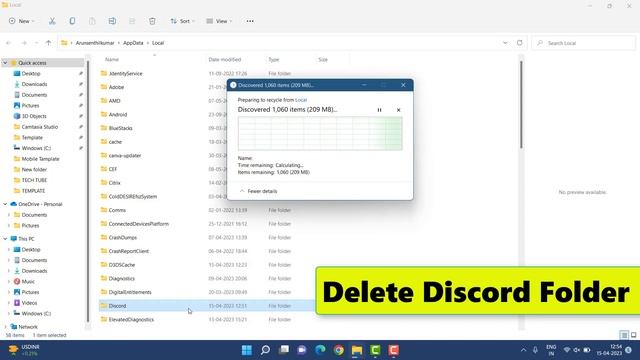Screen dimensions: 640x360
Task: Select the ElevatedDiagnostics folder
Action: pyautogui.click(x=131, y=320)
